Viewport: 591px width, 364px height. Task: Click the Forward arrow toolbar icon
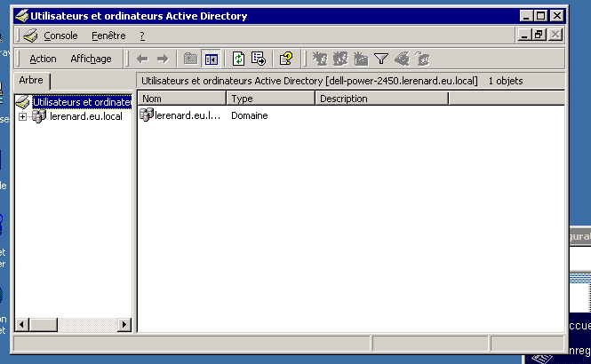click(163, 59)
